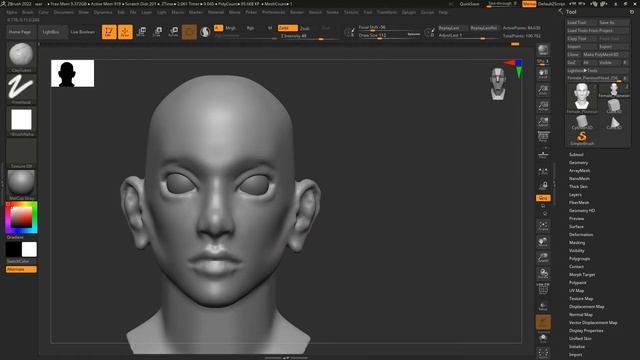Click the BPR render sphere icon
The image size is (640, 360).
pos(543,51)
